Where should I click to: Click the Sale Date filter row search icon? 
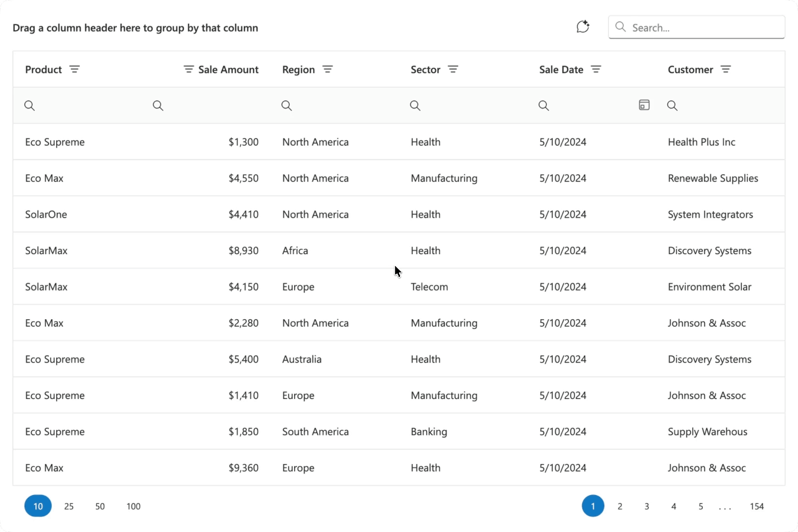(544, 105)
